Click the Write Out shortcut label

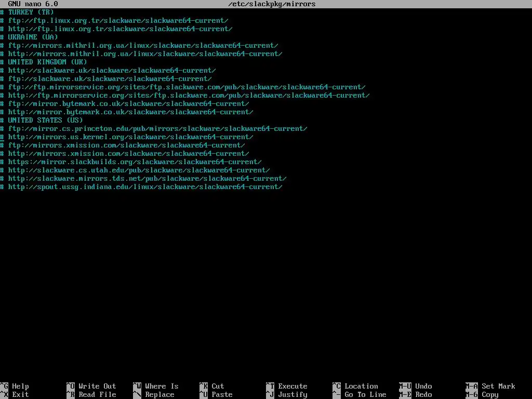pyautogui.click(x=97, y=386)
